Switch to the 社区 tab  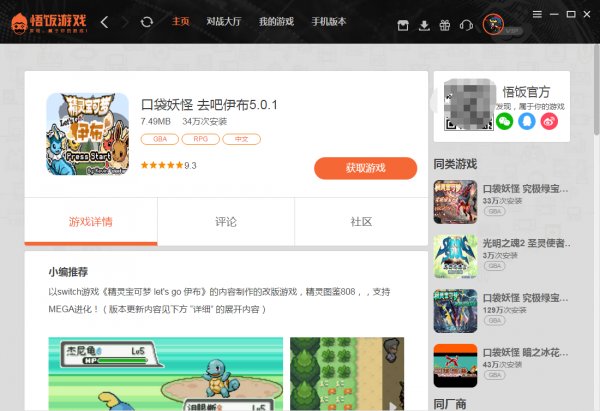pyautogui.click(x=361, y=222)
